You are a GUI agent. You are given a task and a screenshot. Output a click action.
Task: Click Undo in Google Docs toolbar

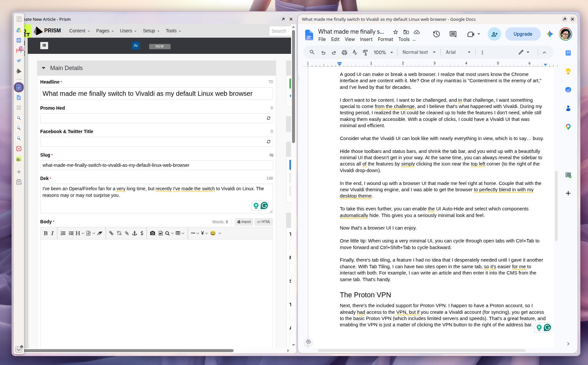pyautogui.click(x=323, y=53)
